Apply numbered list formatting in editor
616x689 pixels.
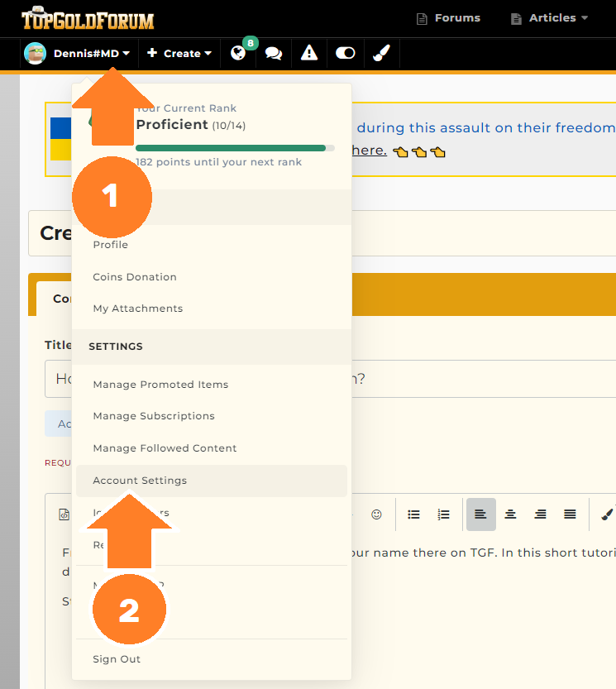444,514
